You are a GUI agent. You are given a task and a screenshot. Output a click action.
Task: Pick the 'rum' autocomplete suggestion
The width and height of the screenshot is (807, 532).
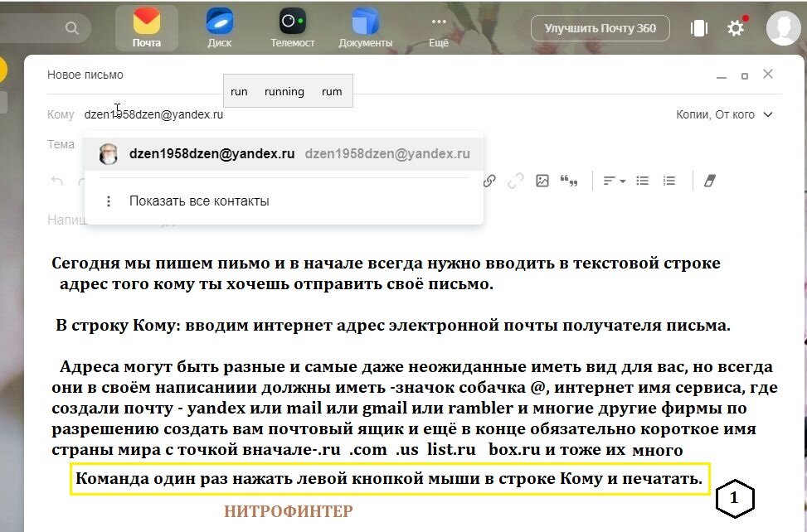coord(332,91)
